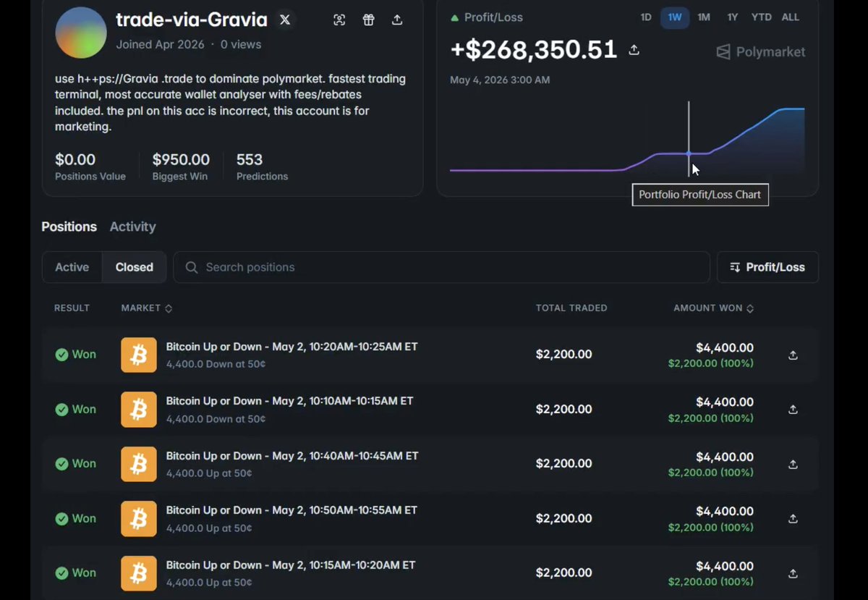The image size is (868, 600).
Task: Click the +$268,350.51 profit figure
Action: coord(534,50)
